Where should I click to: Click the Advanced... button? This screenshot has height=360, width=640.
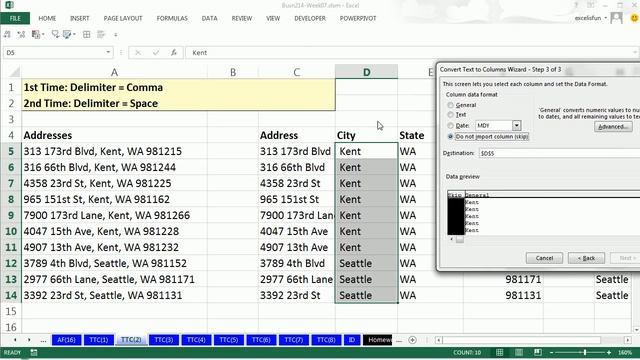tap(613, 127)
